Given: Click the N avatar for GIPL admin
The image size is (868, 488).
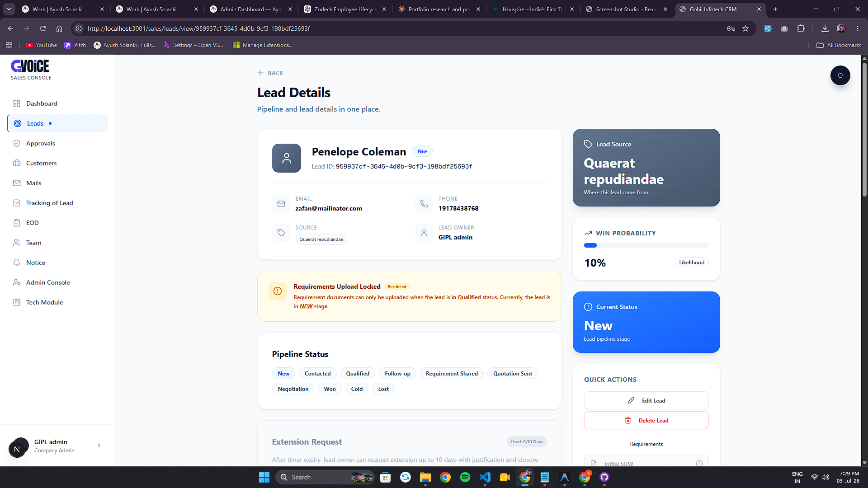Looking at the screenshot, I should [17, 449].
